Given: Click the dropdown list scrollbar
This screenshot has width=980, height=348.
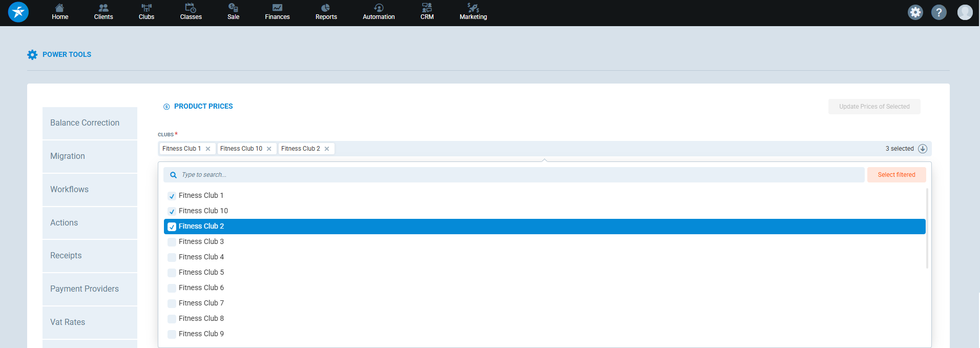Looking at the screenshot, I should [x=927, y=229].
